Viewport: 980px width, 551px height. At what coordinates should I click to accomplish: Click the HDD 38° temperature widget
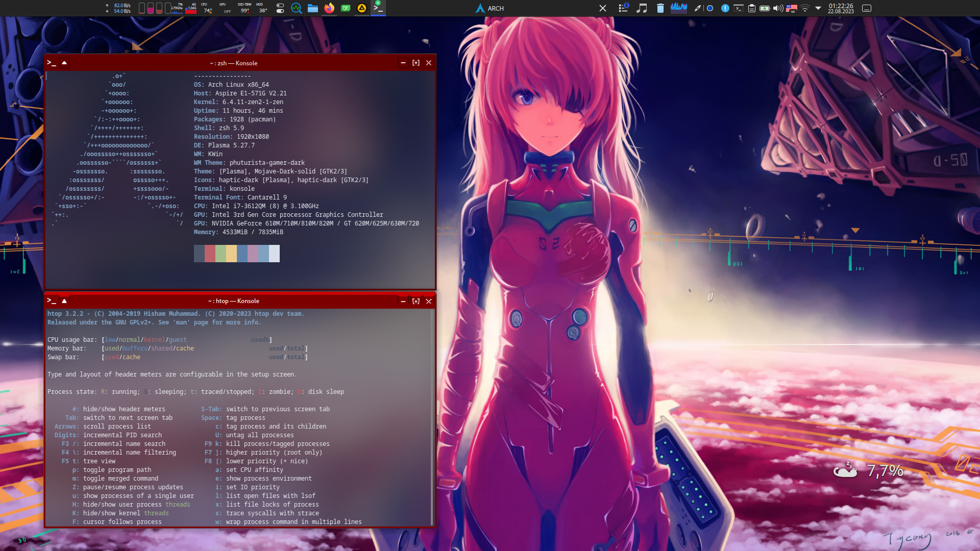click(262, 8)
